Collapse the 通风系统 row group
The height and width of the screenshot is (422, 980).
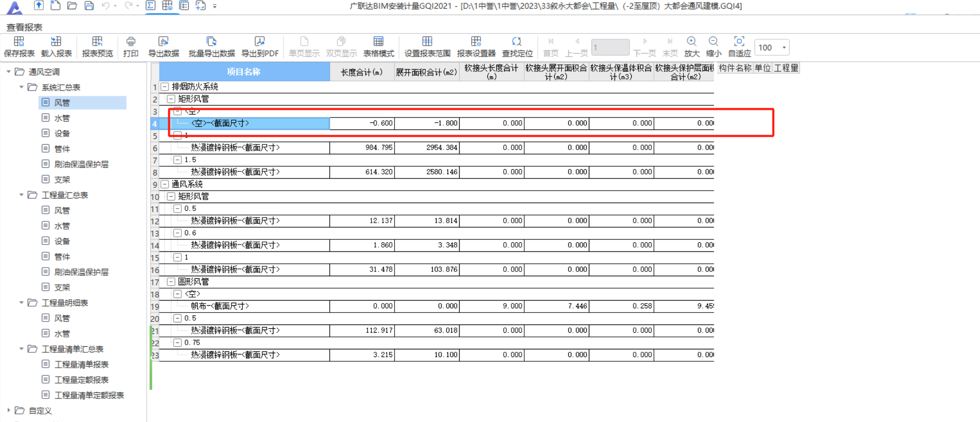[165, 184]
